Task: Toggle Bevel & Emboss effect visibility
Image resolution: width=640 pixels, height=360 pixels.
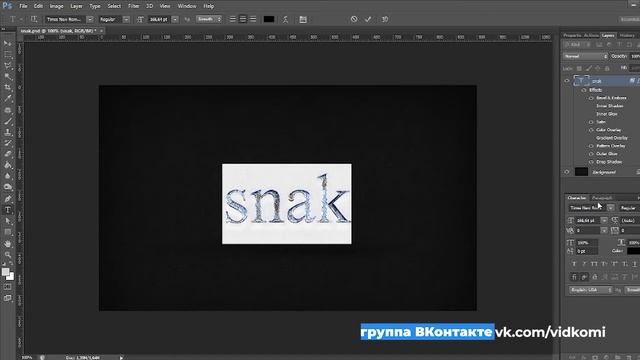Action: point(591,98)
